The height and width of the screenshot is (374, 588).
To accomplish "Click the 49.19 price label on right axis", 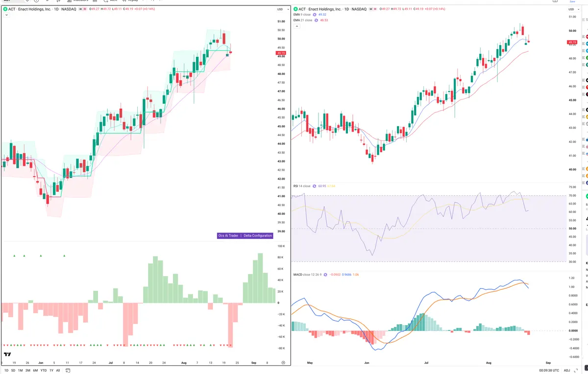I will 572,42.
